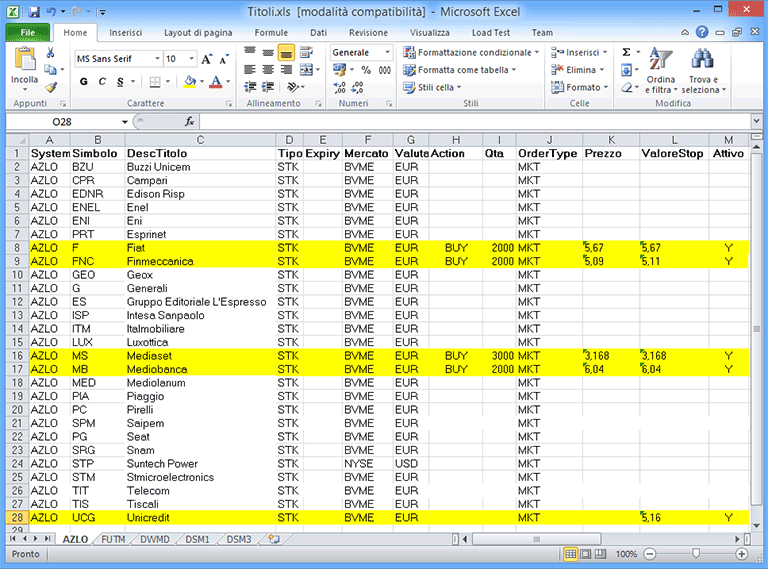Click the Save icon in quick access toolbar
This screenshot has width=768, height=569.
[x=33, y=12]
